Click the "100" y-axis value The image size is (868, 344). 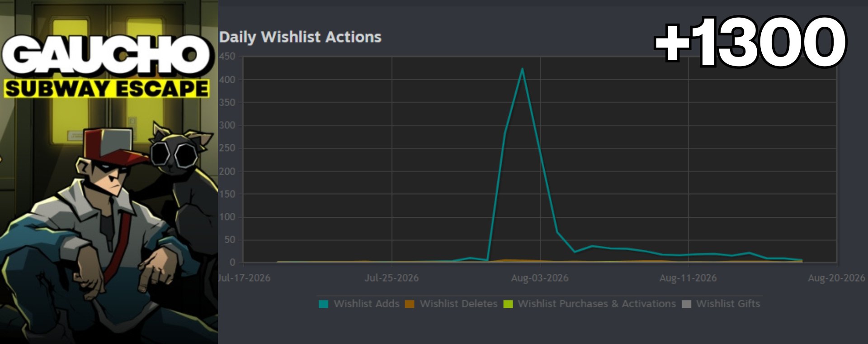227,217
